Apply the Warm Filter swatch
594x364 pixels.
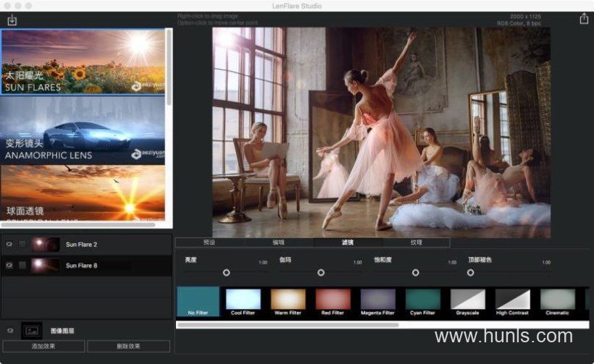(288, 302)
